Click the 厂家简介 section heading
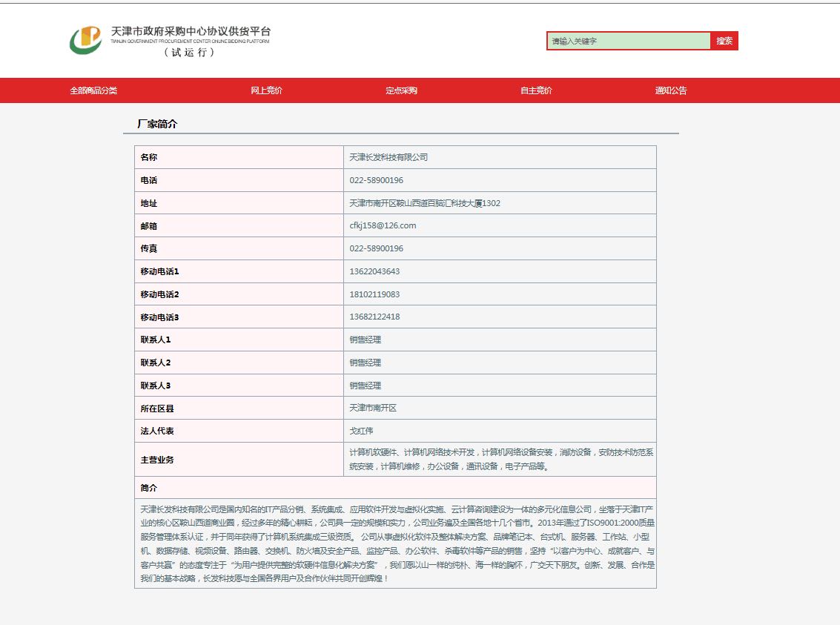The height and width of the screenshot is (625, 840). point(157,125)
